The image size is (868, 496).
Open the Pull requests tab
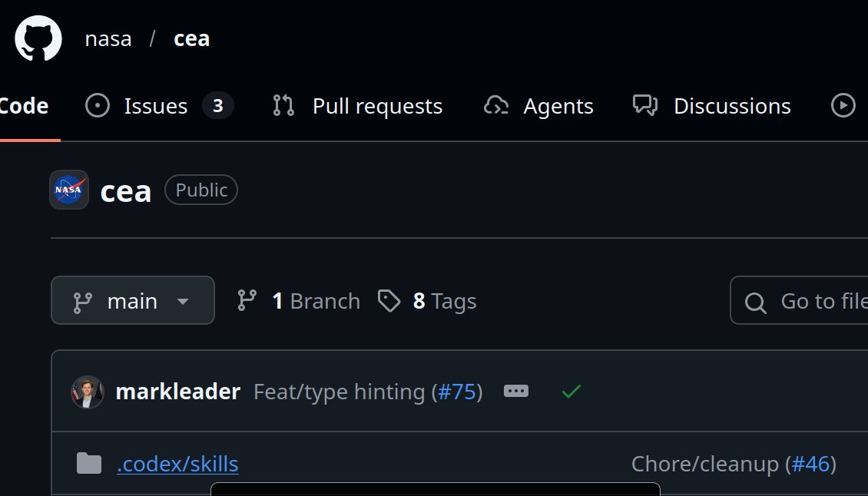click(x=358, y=106)
